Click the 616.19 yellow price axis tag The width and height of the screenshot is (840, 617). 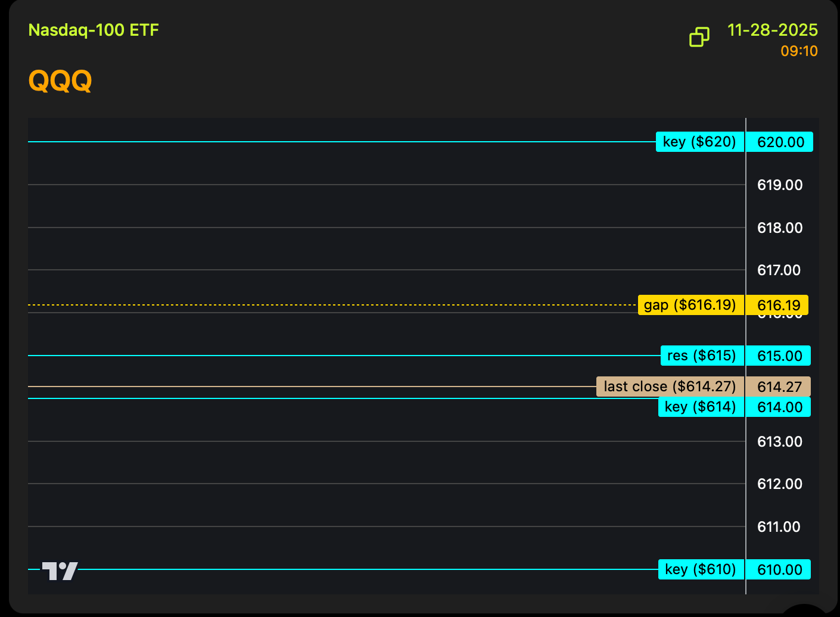pos(778,306)
